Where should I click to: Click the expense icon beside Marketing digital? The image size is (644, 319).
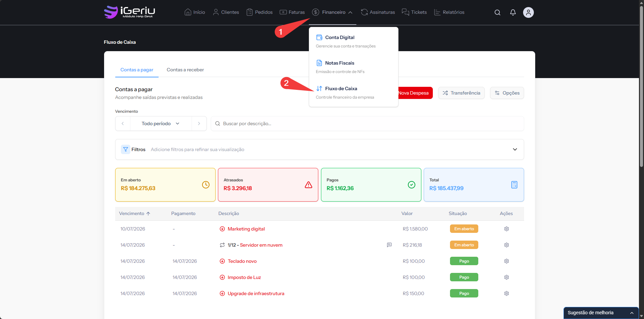222,229
